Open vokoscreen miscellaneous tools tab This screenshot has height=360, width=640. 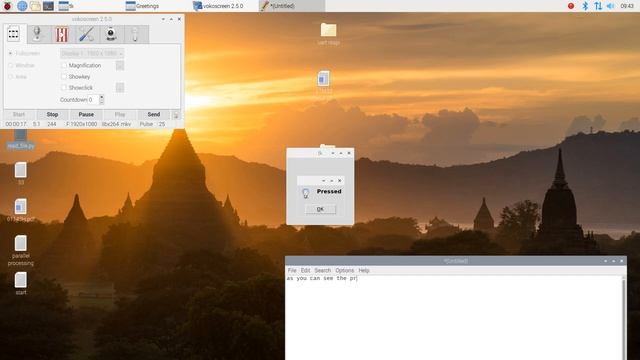click(87, 34)
